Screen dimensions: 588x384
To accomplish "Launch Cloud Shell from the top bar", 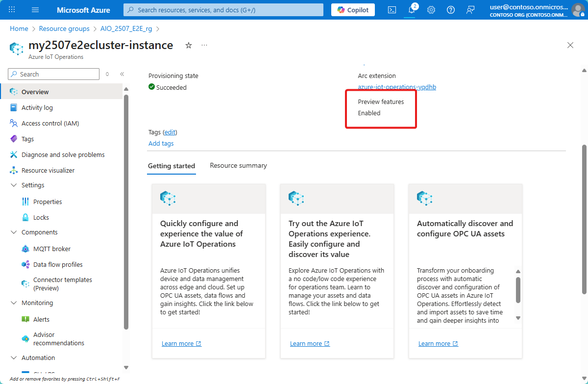I will [x=392, y=10].
